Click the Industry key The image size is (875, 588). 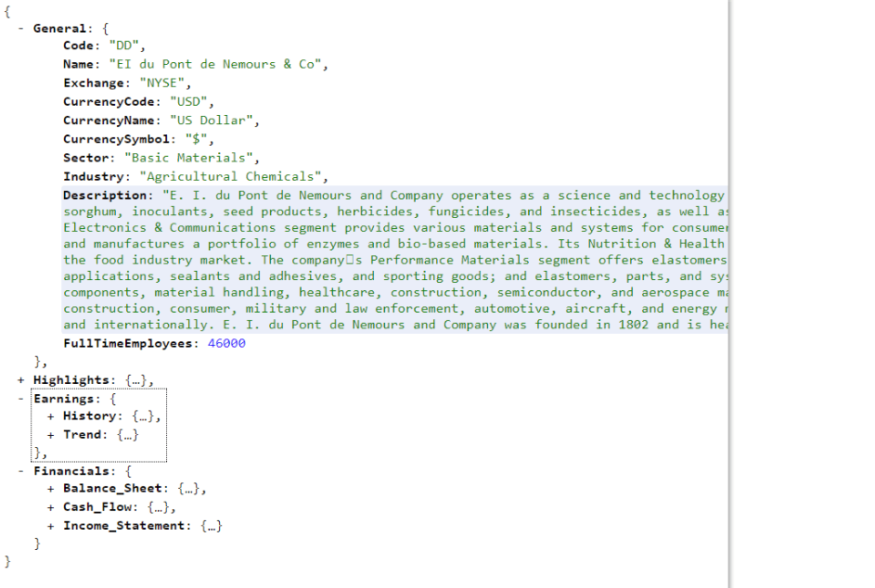(x=93, y=177)
